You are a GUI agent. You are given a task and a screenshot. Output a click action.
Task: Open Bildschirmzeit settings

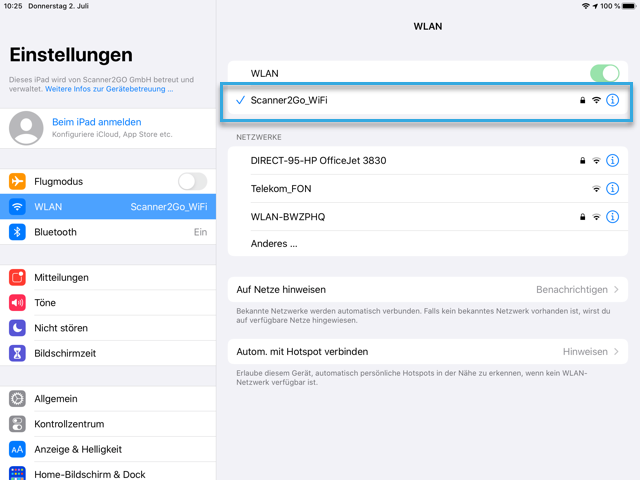(x=108, y=353)
